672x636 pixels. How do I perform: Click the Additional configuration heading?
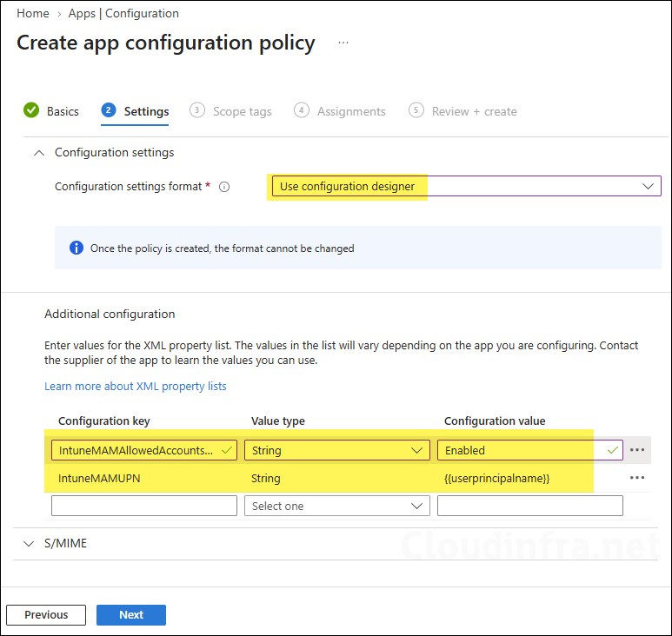[110, 314]
